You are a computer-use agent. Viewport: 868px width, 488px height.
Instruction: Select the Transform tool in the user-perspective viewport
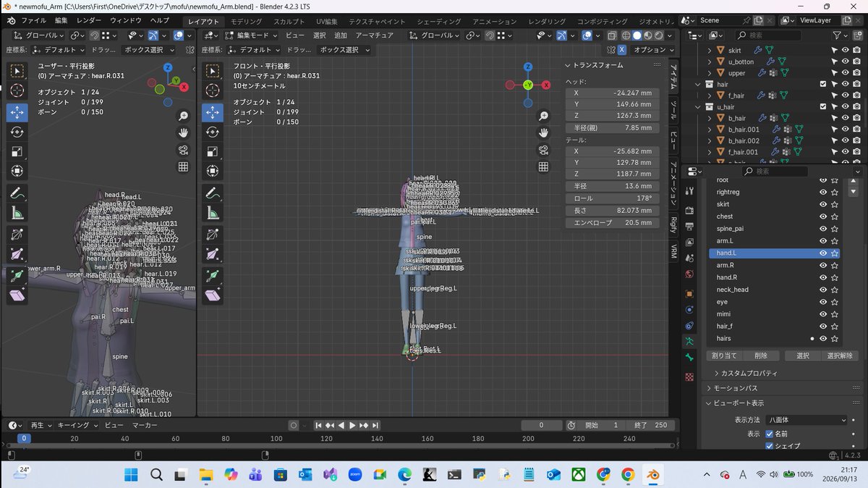point(18,171)
